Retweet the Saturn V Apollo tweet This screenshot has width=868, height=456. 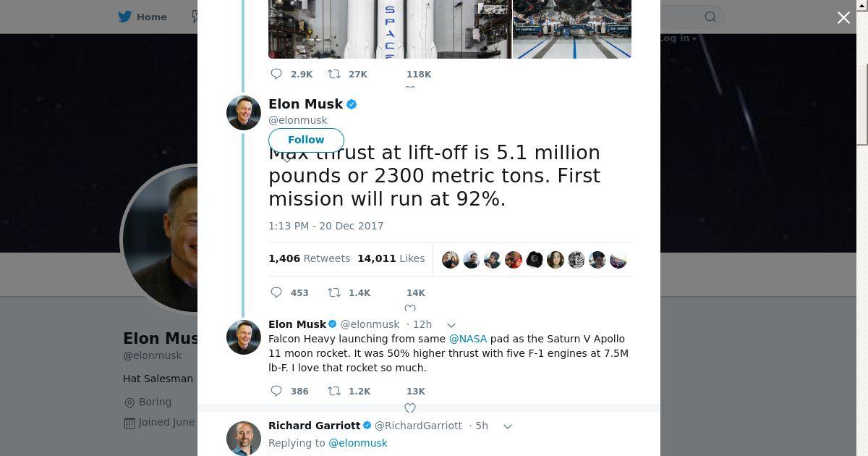point(334,391)
